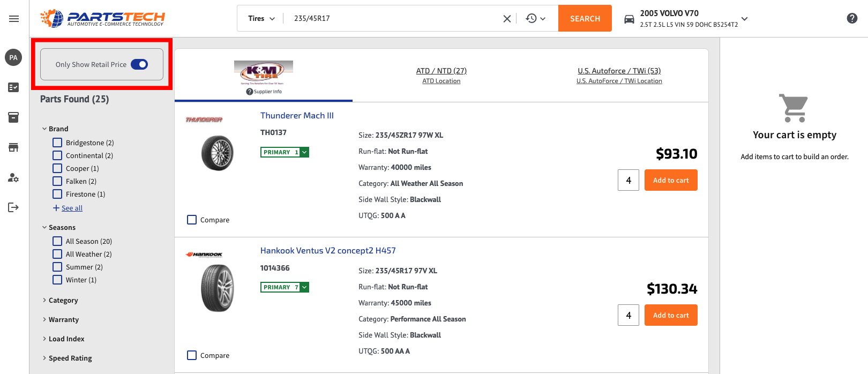Check the Firestone brand filter
The image size is (868, 374).
click(x=57, y=194)
